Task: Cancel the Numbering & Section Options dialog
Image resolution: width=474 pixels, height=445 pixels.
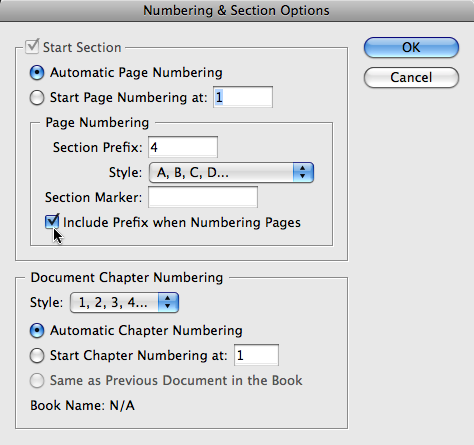Action: coord(411,77)
